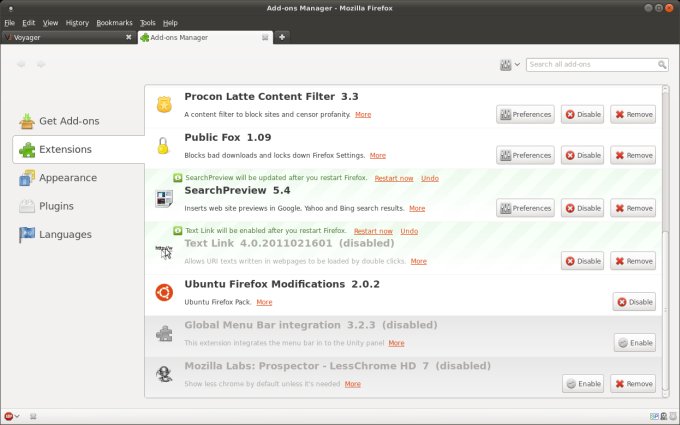Click the search magnifier icon
This screenshot has width=680, height=425.
[662, 65]
